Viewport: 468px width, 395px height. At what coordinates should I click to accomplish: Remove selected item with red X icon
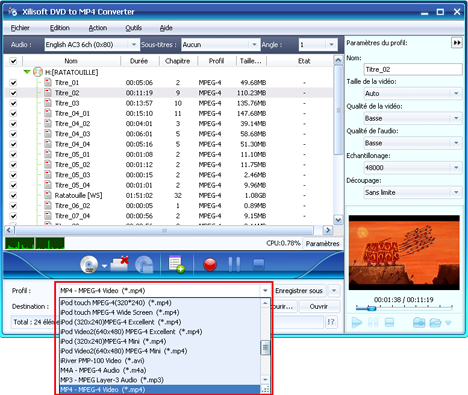pyautogui.click(x=119, y=264)
